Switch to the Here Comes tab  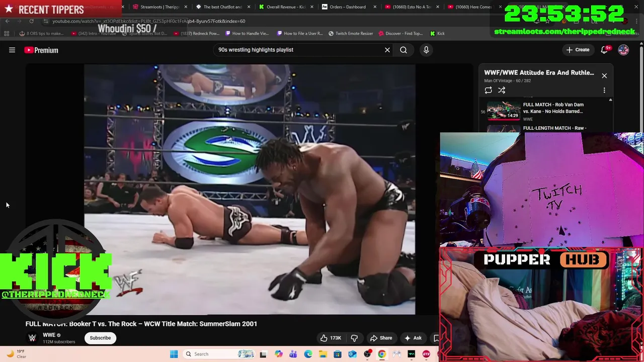click(x=473, y=7)
